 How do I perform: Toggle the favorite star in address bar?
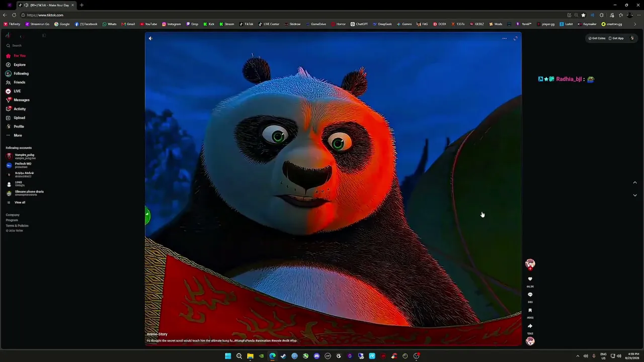click(583, 15)
